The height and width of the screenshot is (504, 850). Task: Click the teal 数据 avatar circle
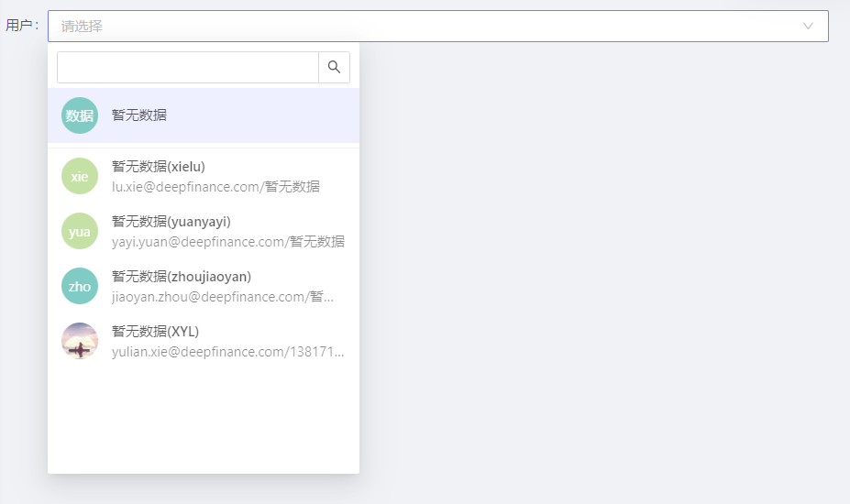pyautogui.click(x=80, y=115)
